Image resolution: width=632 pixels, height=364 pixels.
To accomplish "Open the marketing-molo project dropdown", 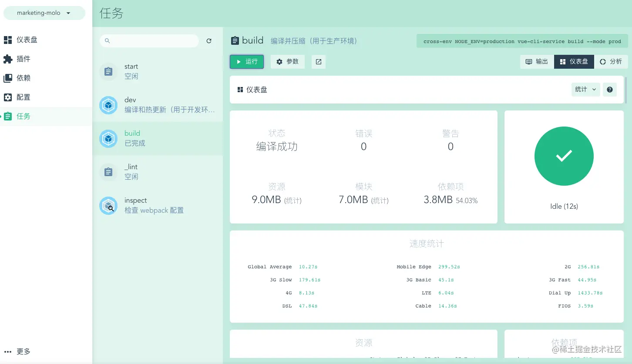I will tap(44, 13).
